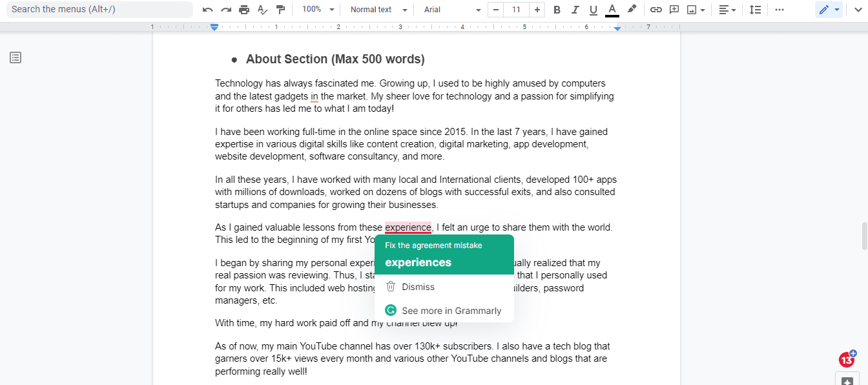Open the 100% zoom dropdown
Screen dimensions: 868x385
(x=318, y=10)
